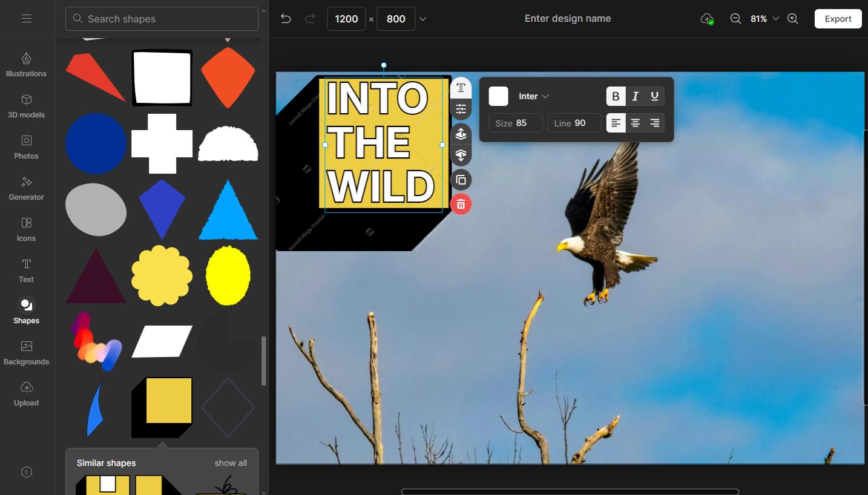Open the 3D models panel
Image resolution: width=868 pixels, height=495 pixels.
click(x=26, y=106)
